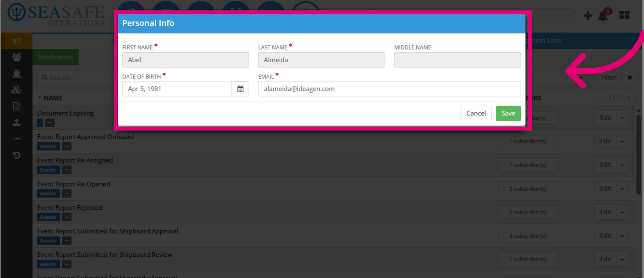644x278 pixels.
Task: Click minus icon under Event Report Submitted for Shipboard Approval
Action: coord(67,240)
